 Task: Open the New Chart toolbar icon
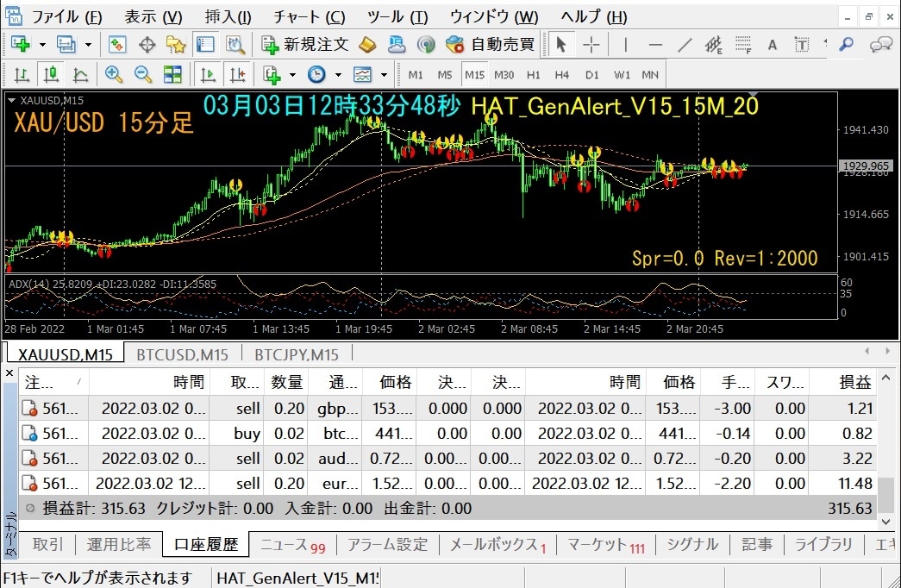[21, 44]
